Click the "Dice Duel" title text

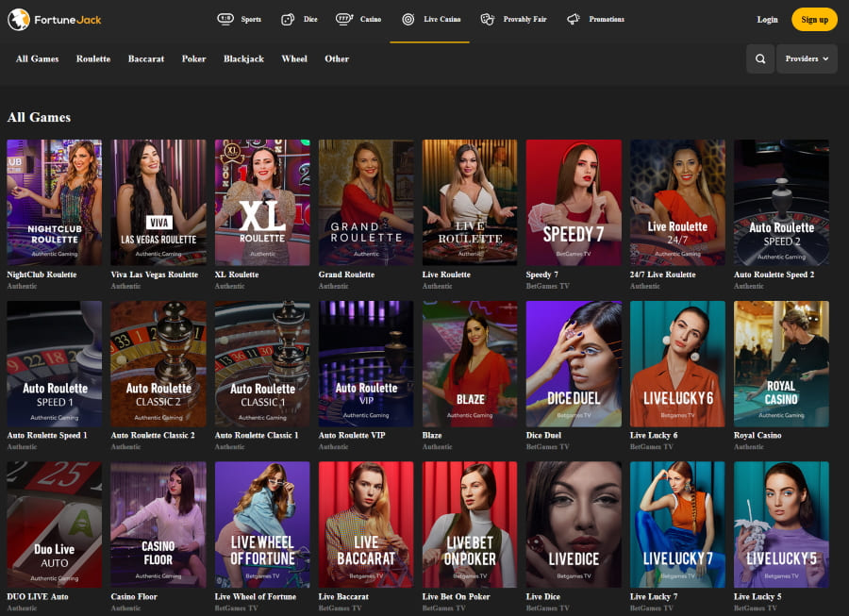coord(543,435)
